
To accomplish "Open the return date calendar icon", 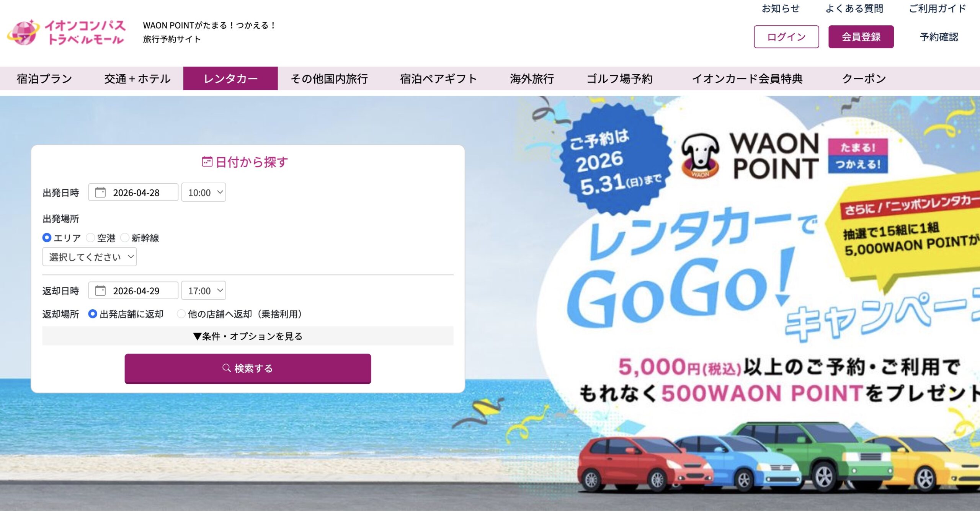I will click(x=100, y=290).
